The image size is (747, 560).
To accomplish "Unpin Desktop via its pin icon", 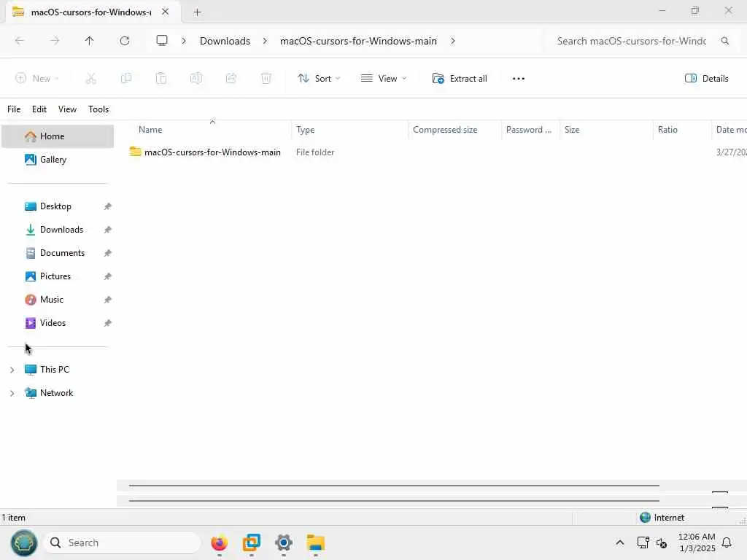I will (108, 206).
